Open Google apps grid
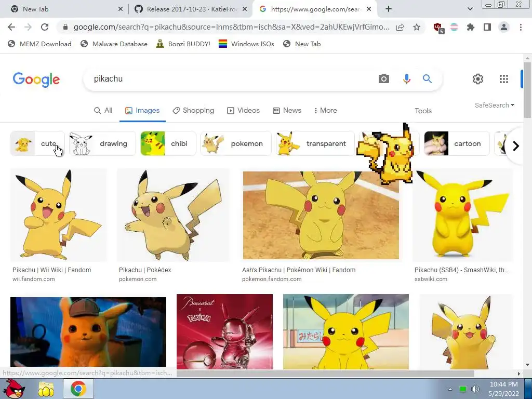The height and width of the screenshot is (399, 532). tap(504, 79)
